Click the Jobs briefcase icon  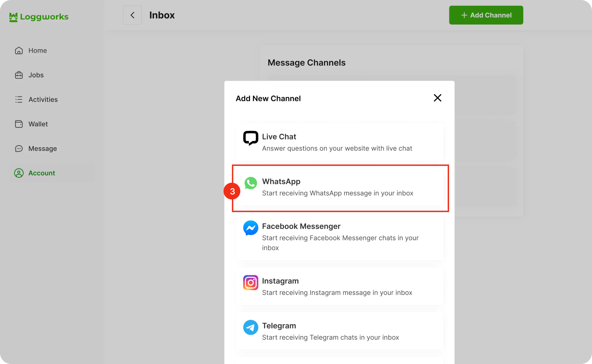tap(19, 75)
